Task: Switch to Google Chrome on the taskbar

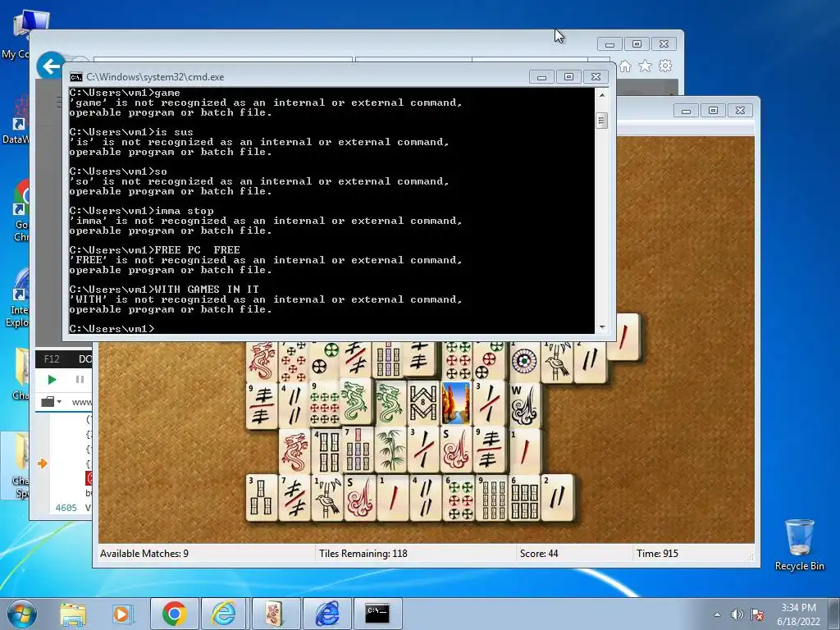Action: coord(174,614)
